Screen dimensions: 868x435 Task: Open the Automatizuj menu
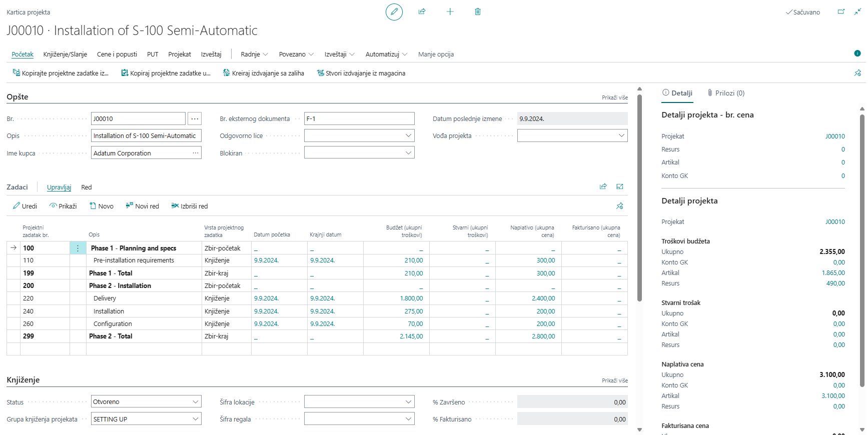coord(386,54)
